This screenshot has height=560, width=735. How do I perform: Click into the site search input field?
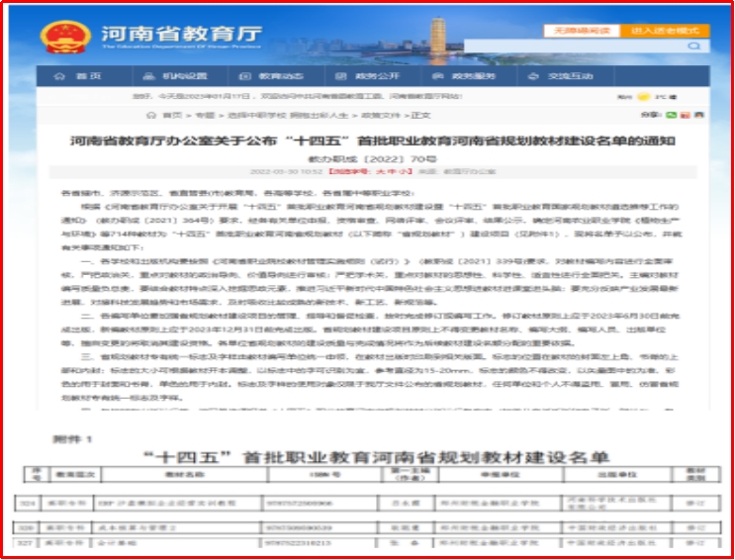[x=575, y=46]
